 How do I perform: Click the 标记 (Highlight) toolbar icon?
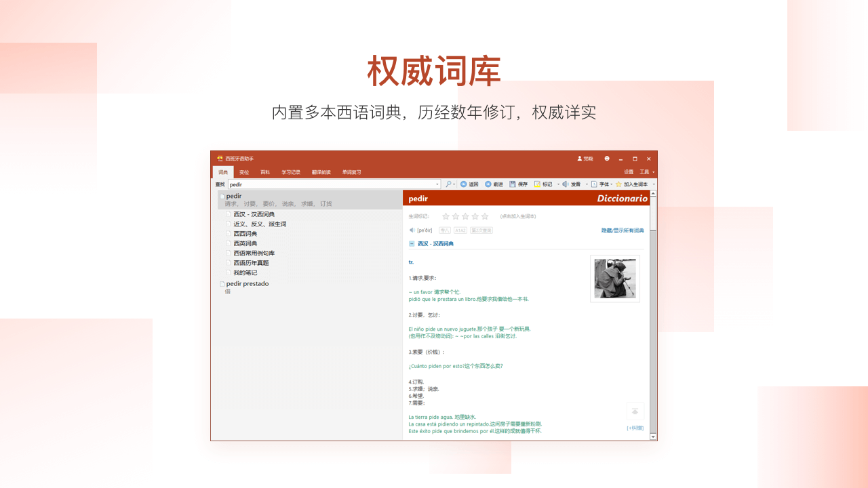[536, 184]
